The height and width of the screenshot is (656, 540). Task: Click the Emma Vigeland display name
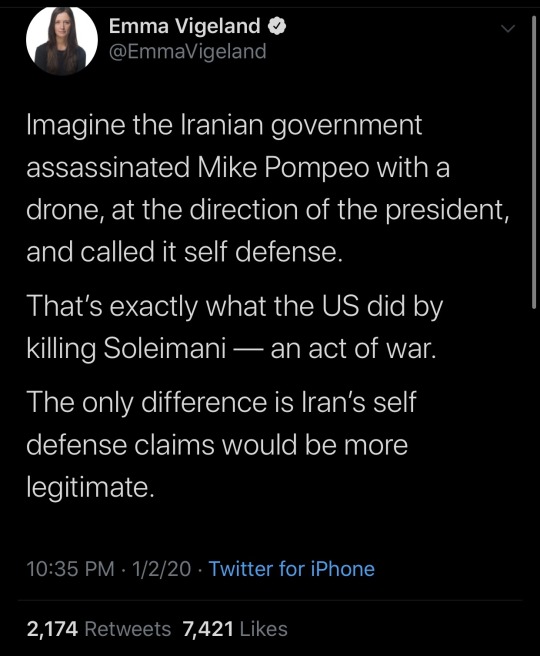(184, 26)
